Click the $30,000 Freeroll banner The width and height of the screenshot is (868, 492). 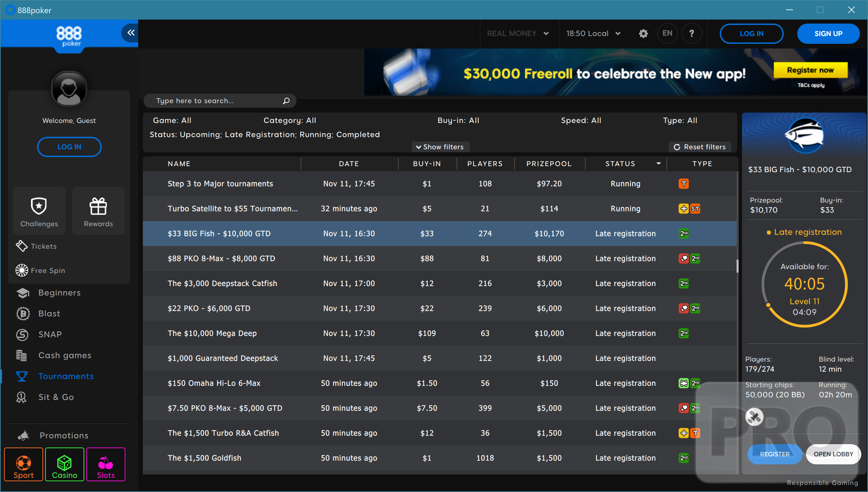616,72
